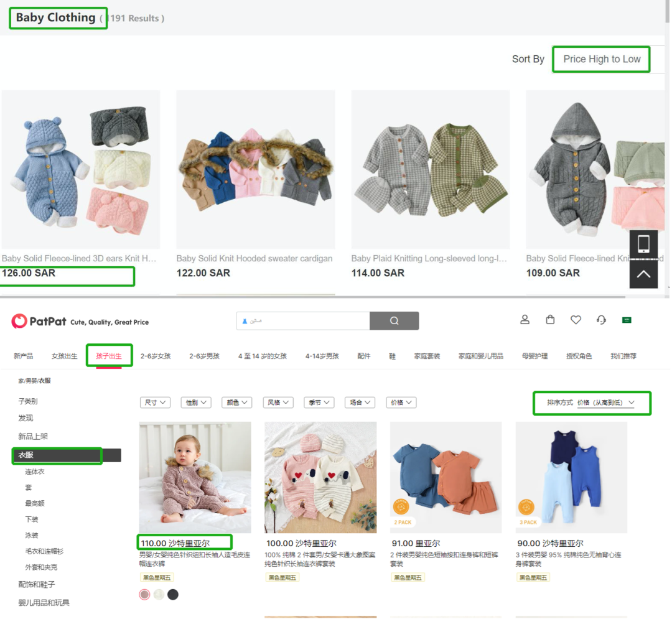Screen dimensions: 672x619
Task: Click the mobile phone icon button
Action: point(643,244)
